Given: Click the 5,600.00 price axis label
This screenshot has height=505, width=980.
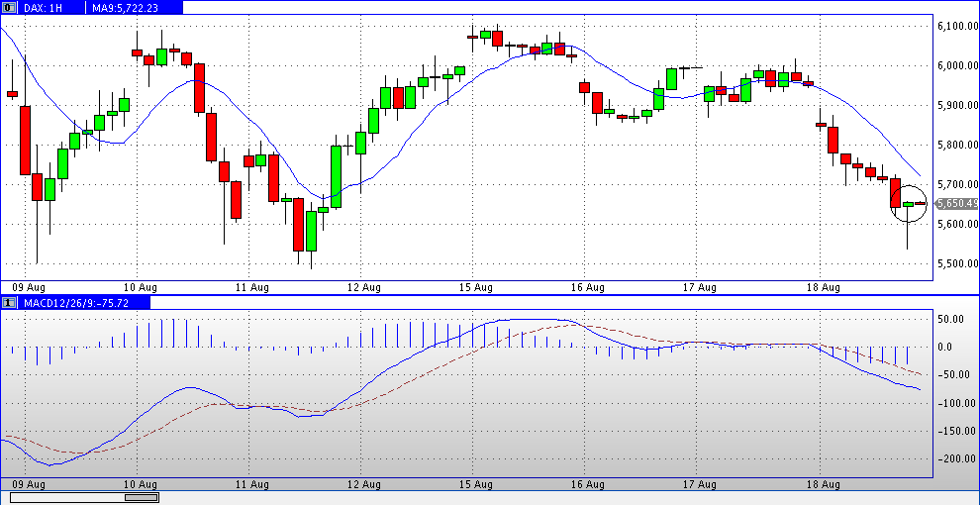Looking at the screenshot, I should pyautogui.click(x=957, y=224).
